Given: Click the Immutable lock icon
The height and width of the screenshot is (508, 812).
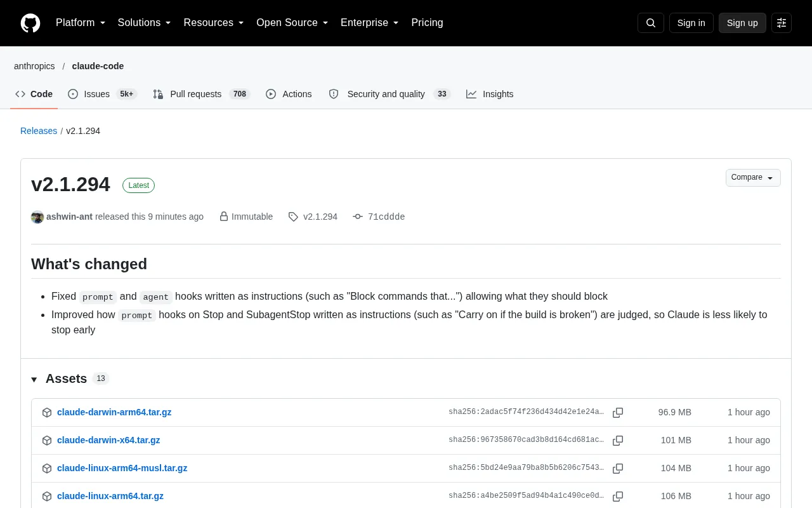Looking at the screenshot, I should (x=224, y=217).
